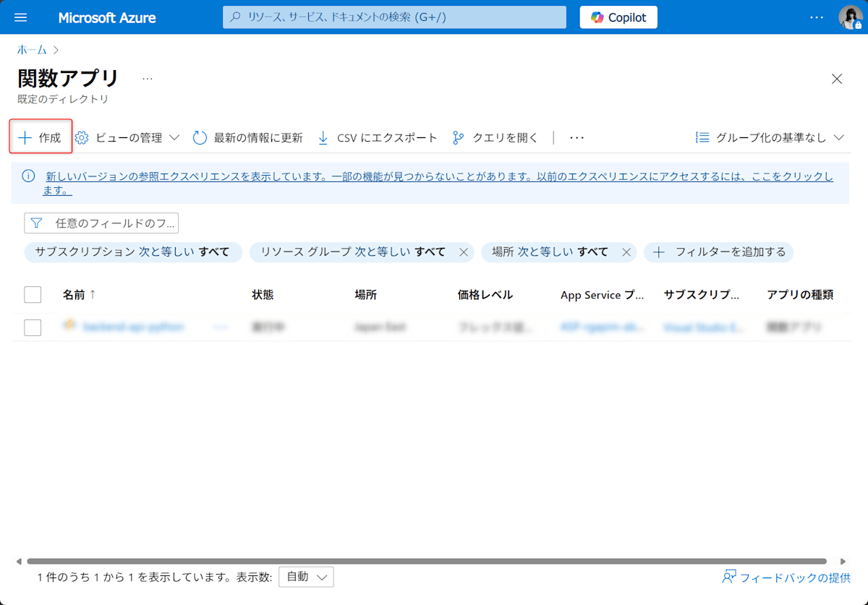
Task: Open the hamburger portal menu
Action: pyautogui.click(x=20, y=17)
